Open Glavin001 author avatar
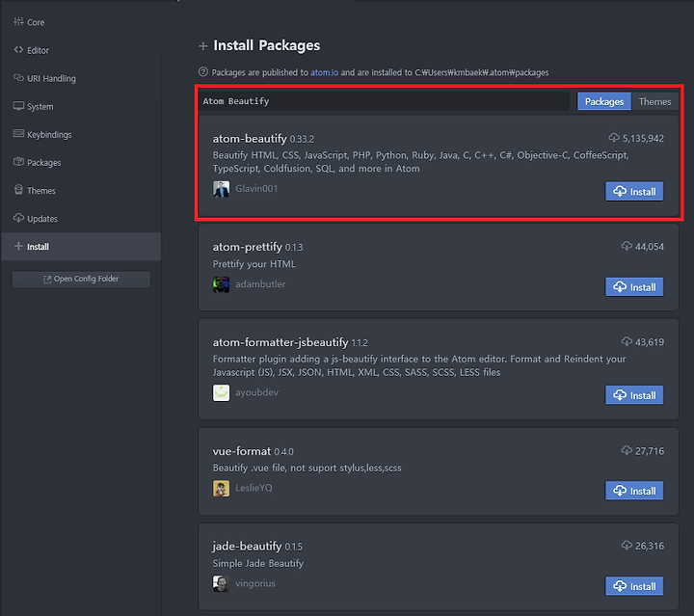Viewport: 694px width, 616px height. (x=221, y=189)
